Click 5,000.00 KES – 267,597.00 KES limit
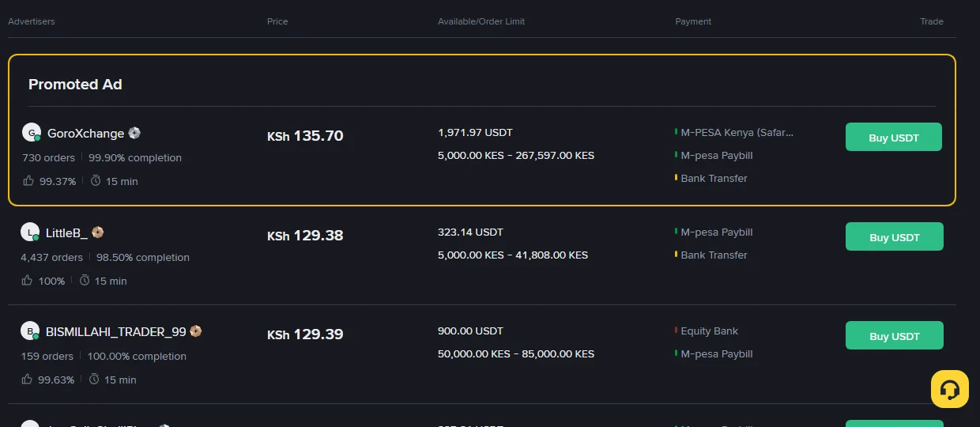The height and width of the screenshot is (427, 980). (x=516, y=155)
